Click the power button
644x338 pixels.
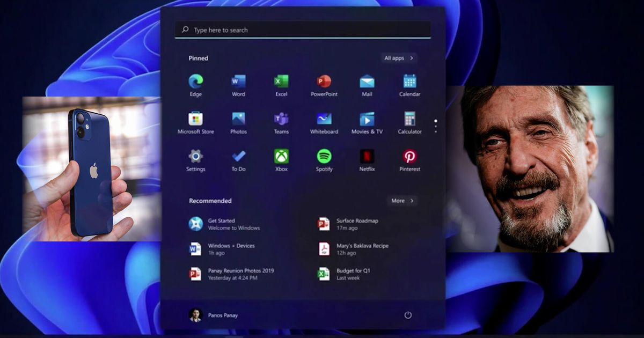click(408, 315)
